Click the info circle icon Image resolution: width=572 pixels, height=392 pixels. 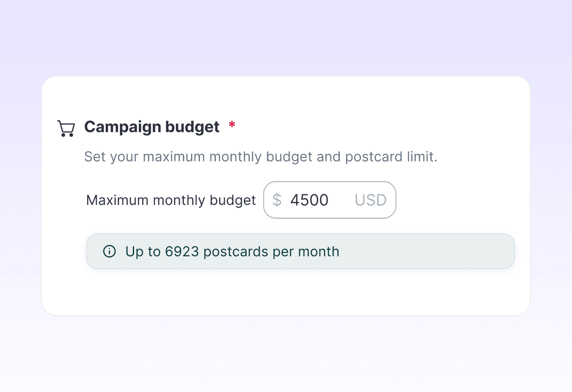tap(109, 251)
